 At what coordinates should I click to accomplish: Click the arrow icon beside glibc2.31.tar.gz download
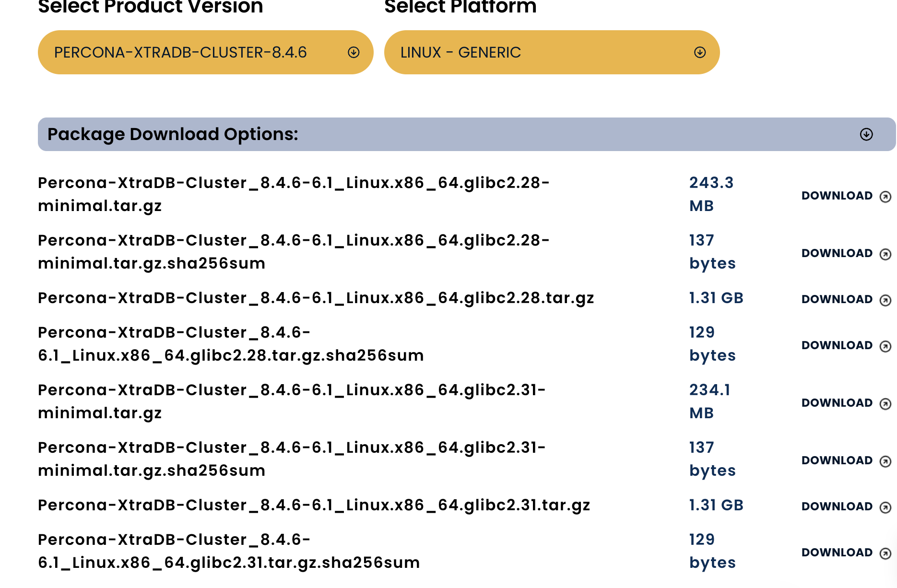coord(885,507)
